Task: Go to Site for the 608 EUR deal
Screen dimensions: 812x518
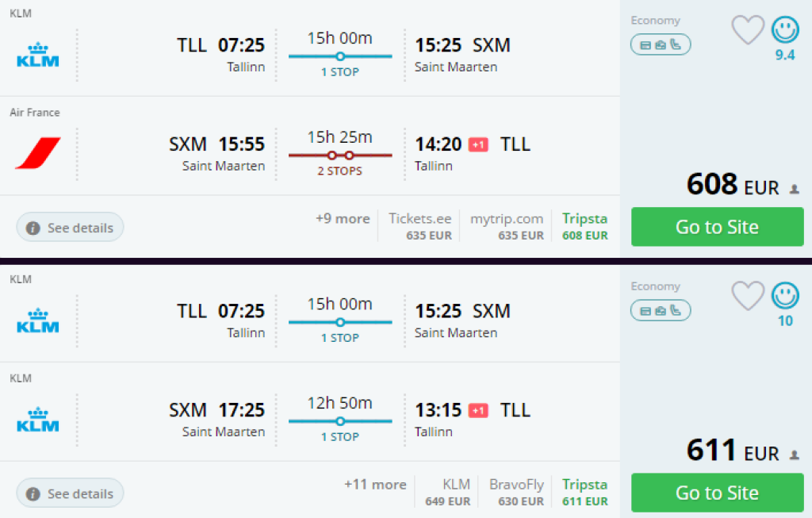Action: click(x=717, y=227)
